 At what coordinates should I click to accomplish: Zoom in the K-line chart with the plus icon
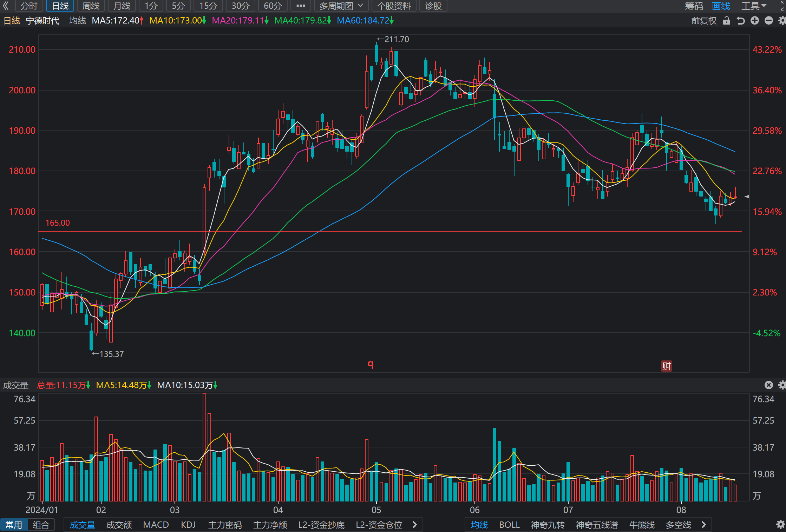click(x=755, y=21)
